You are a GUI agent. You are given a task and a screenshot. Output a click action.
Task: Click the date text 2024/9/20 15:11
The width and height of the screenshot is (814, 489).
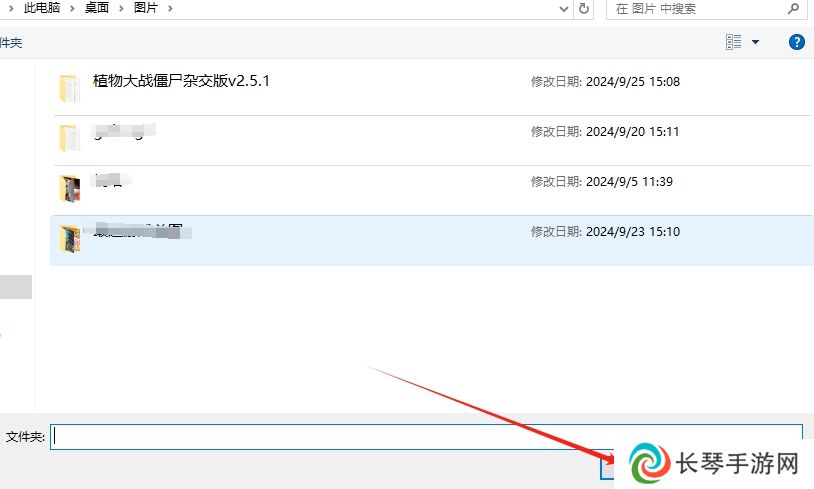point(632,132)
